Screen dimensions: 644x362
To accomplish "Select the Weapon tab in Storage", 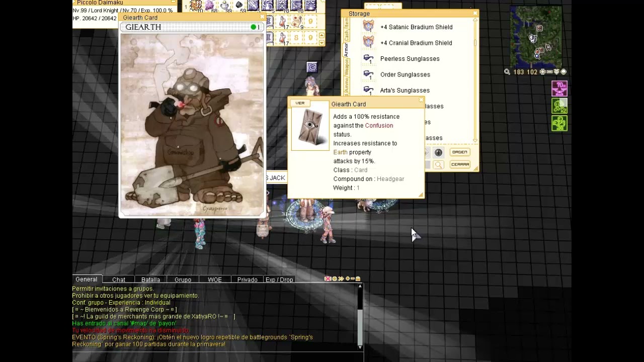I will coord(346,67).
